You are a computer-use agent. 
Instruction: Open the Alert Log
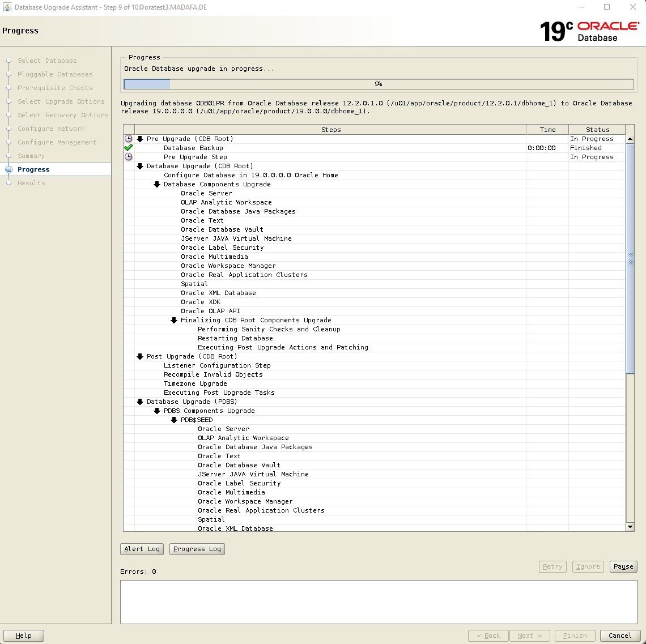(x=142, y=549)
